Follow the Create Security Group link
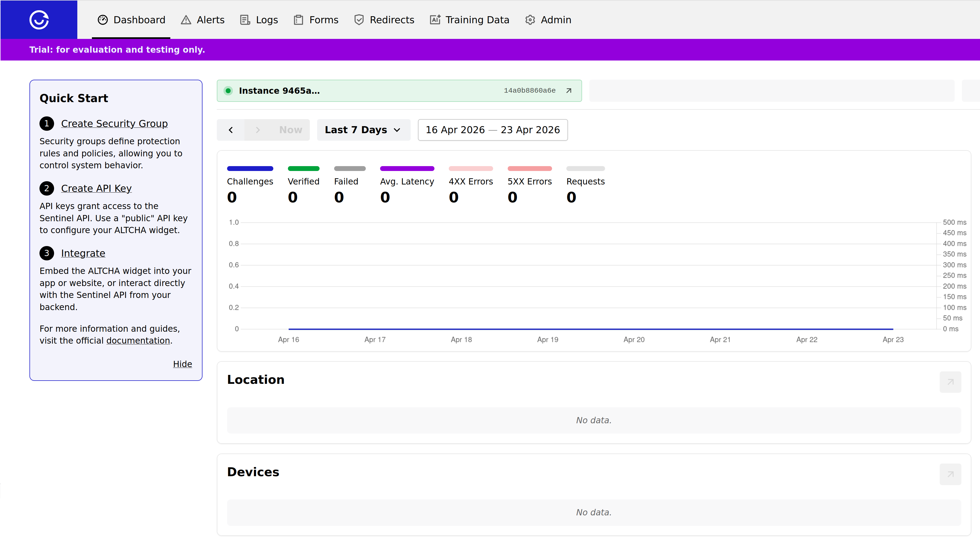 point(114,123)
